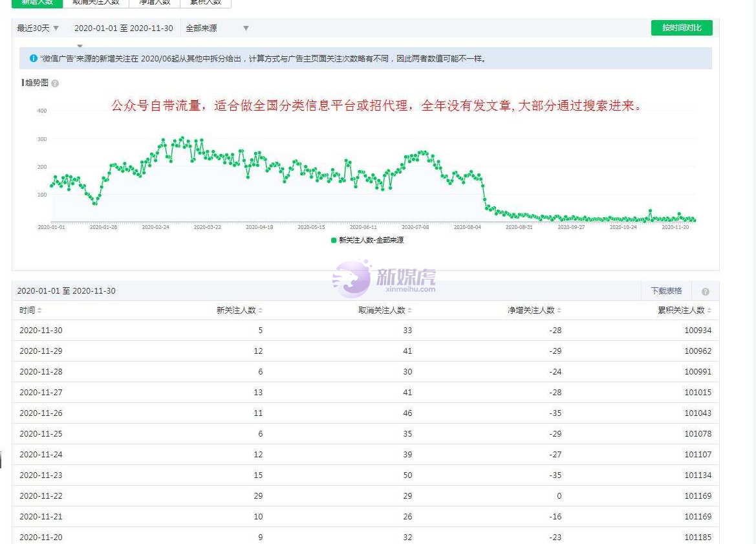Switch to 净增人数 tab

click(155, 3)
